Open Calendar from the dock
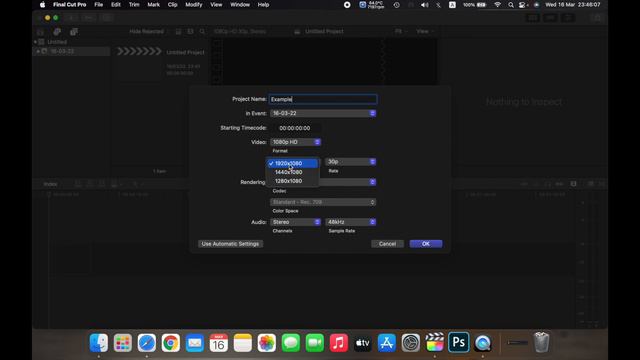This screenshot has height=360, width=640. click(219, 342)
